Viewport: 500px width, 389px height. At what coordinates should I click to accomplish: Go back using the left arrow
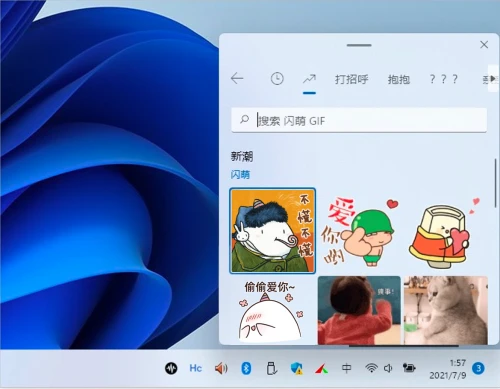click(237, 79)
